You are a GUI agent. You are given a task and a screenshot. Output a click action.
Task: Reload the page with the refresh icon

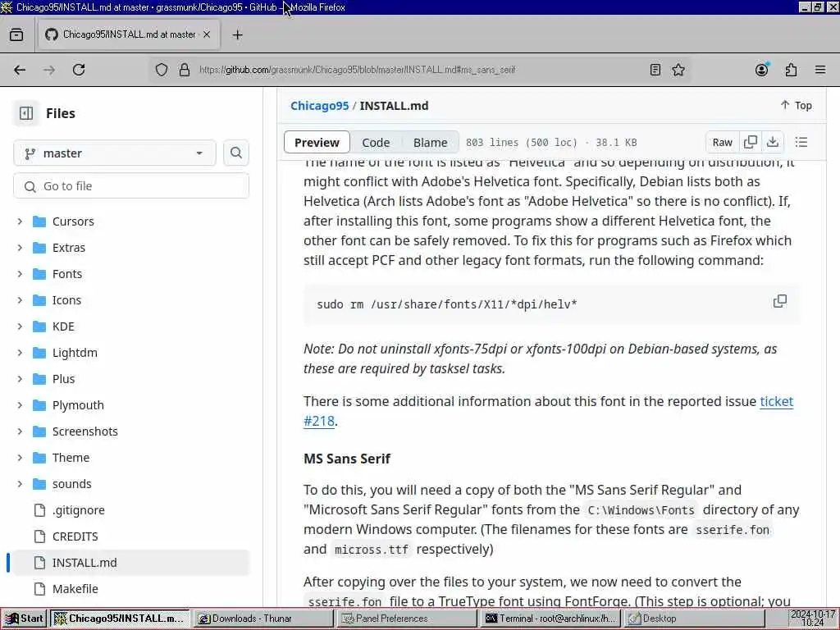[79, 70]
